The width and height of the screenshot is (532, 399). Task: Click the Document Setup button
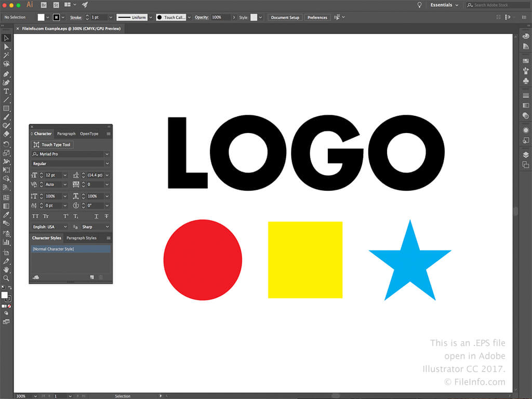coord(285,17)
